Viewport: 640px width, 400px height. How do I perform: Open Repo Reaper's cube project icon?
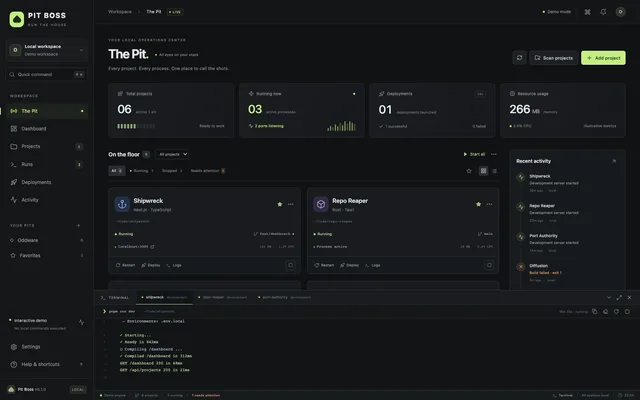click(321, 204)
